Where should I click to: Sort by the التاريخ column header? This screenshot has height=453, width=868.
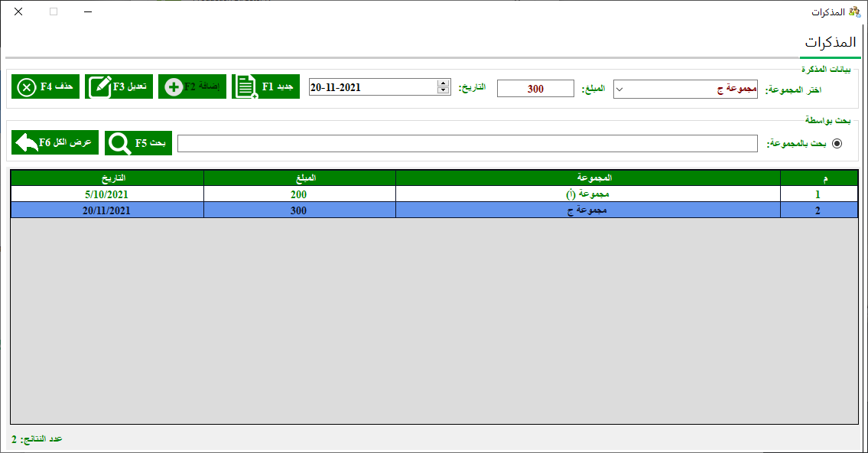point(107,178)
